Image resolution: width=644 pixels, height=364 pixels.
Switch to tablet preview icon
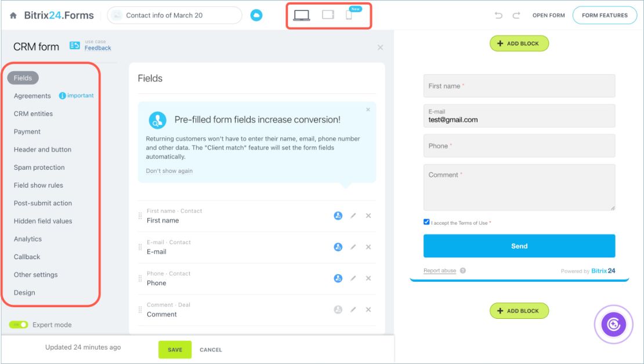(328, 14)
